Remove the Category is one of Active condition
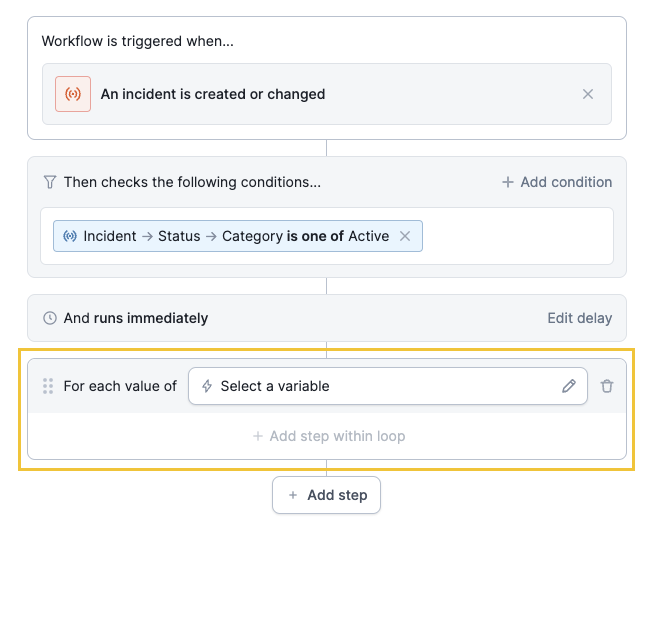 [x=405, y=236]
